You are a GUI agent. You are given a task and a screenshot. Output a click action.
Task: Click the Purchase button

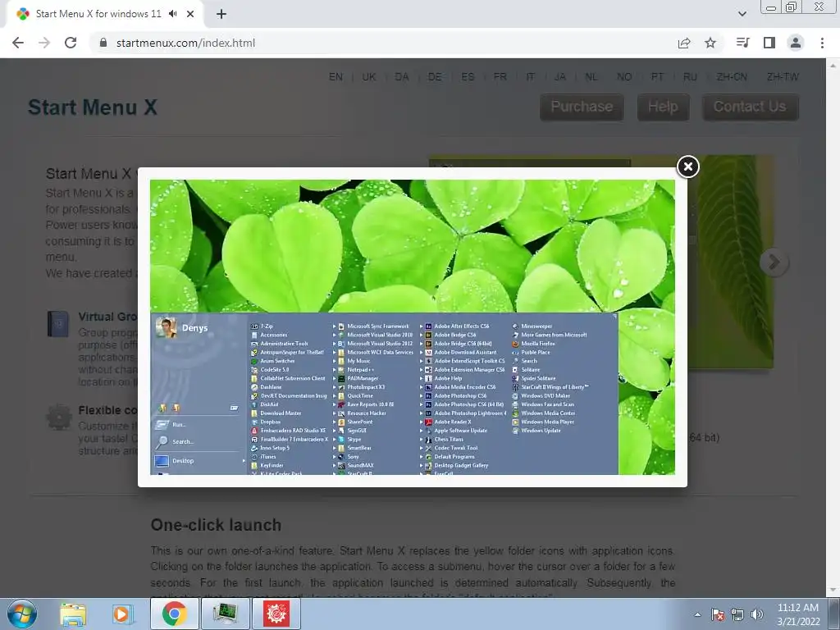[x=582, y=107]
